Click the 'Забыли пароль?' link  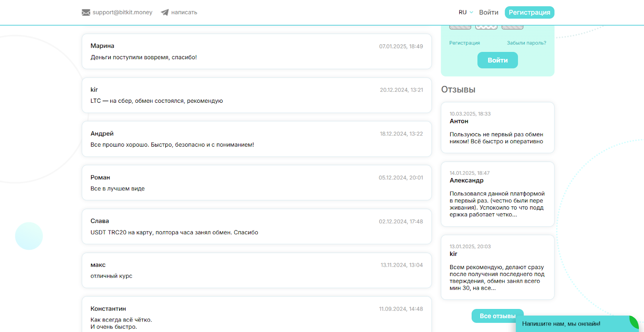[x=526, y=43]
